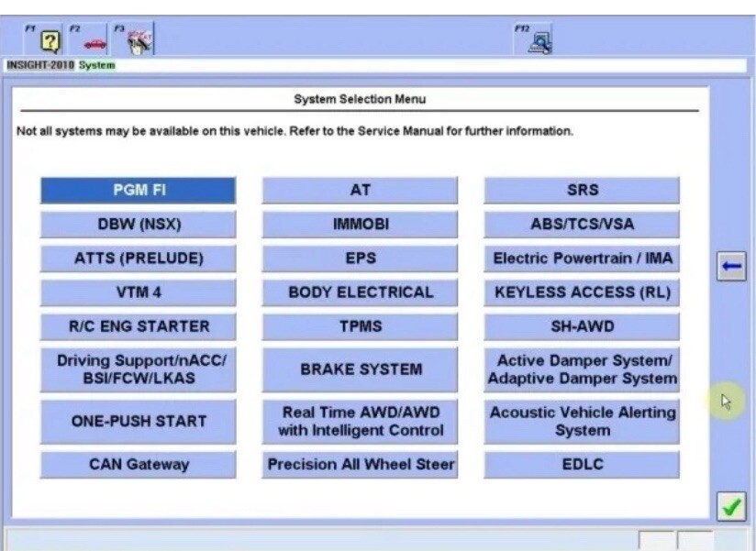Select the BRAKE SYSTEM button

tap(361, 369)
